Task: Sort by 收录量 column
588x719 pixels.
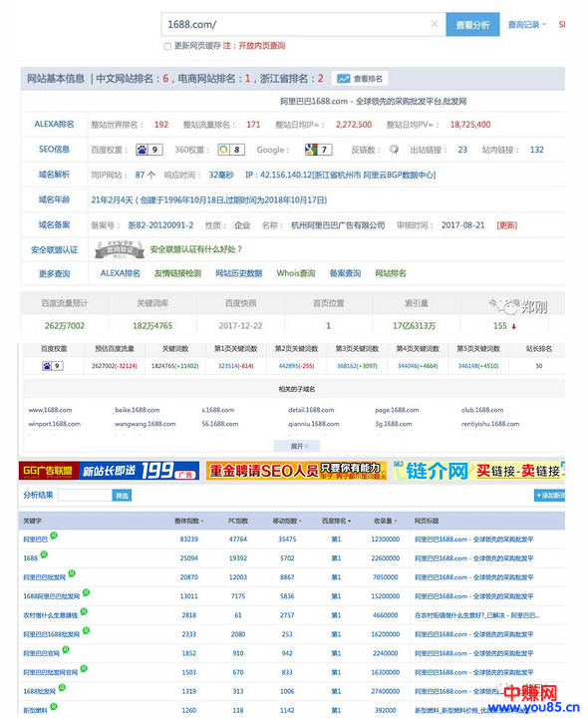Action: tap(386, 521)
